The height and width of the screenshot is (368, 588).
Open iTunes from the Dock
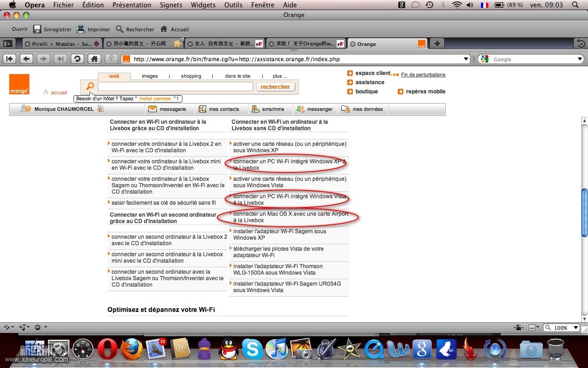(276, 349)
